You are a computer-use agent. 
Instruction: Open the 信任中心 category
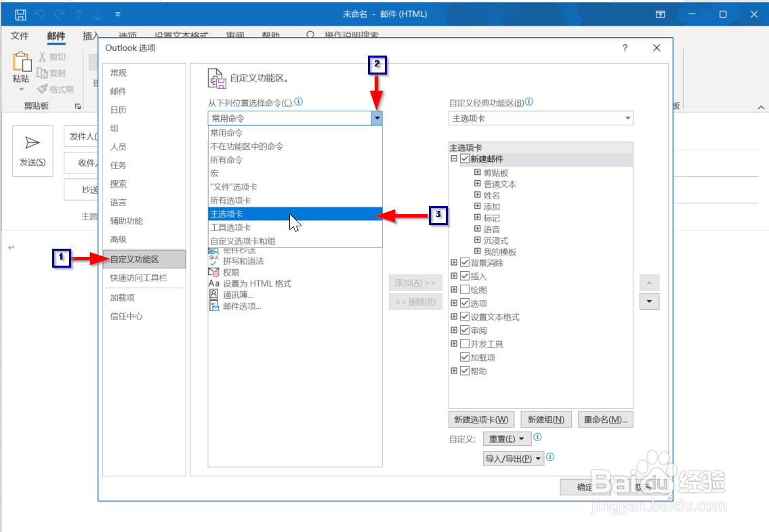click(x=144, y=316)
